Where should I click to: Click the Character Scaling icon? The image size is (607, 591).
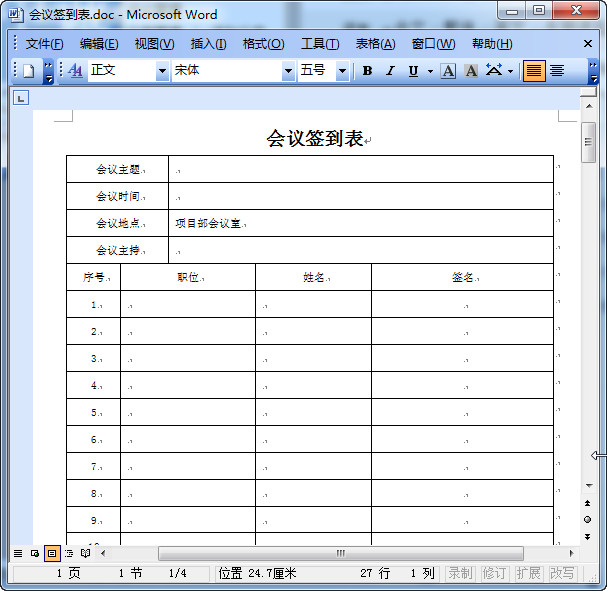tap(494, 71)
